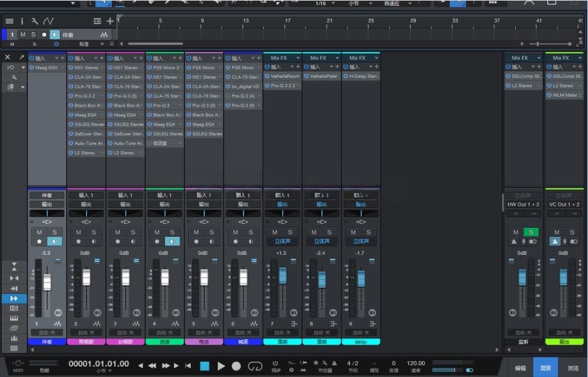The image size is (588, 377).
Task: Click the Fast Forward transport icon
Action: coord(165,366)
